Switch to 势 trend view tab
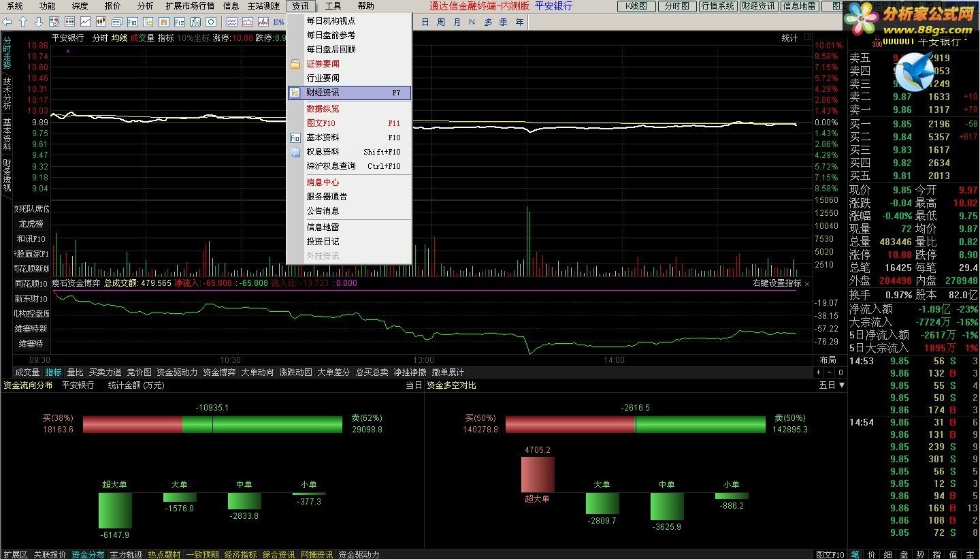This screenshot has width=980, height=559. point(920,554)
